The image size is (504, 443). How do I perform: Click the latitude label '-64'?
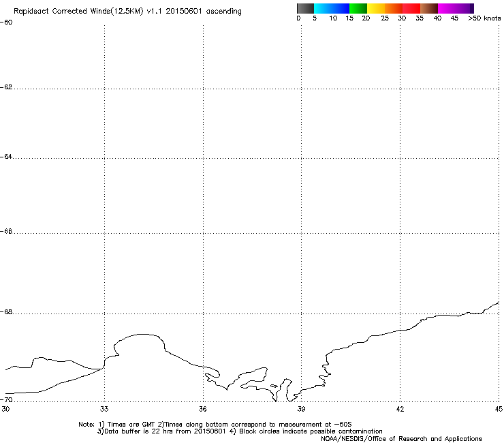pyautogui.click(x=6, y=157)
